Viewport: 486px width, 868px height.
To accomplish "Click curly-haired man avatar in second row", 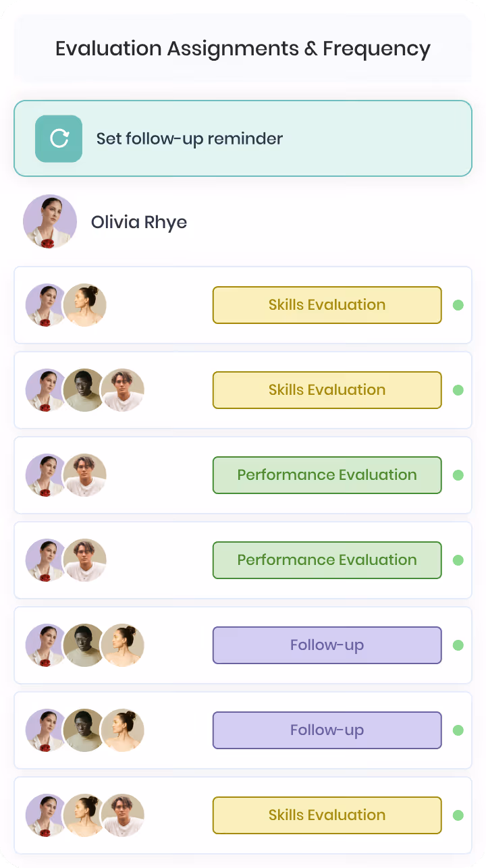I will 123,390.
